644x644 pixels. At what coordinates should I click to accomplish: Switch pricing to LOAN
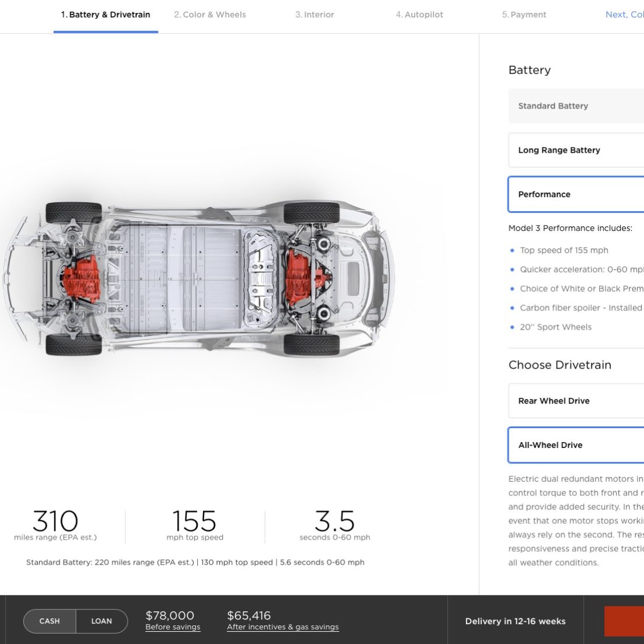[101, 621]
